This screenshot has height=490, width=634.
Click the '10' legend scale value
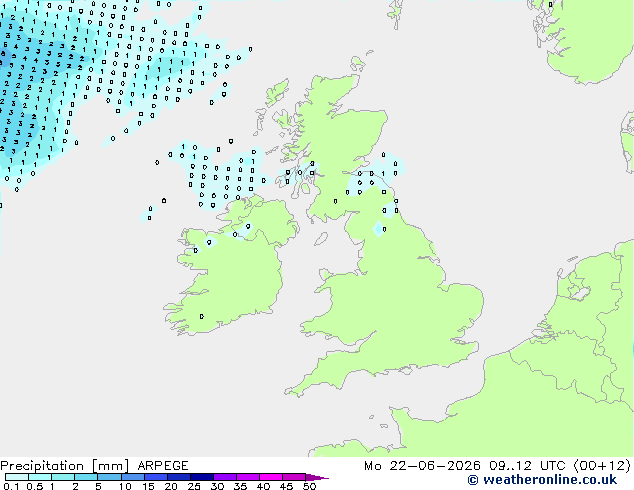click(x=125, y=486)
